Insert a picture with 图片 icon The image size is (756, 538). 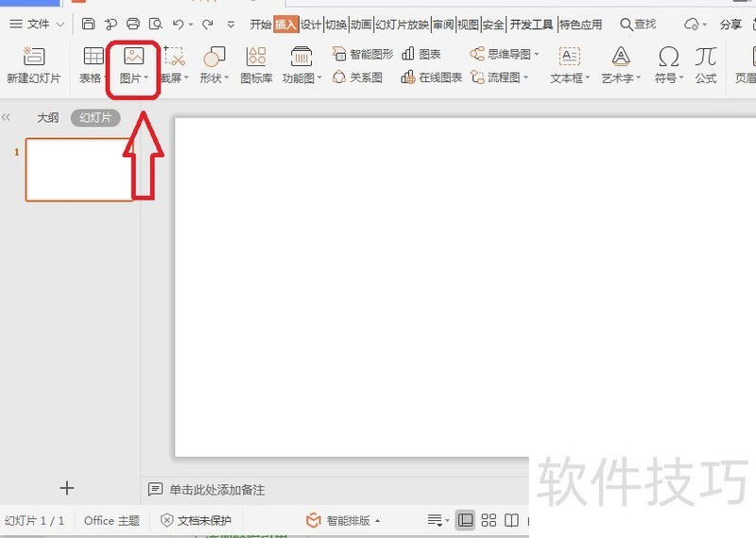[x=133, y=65]
